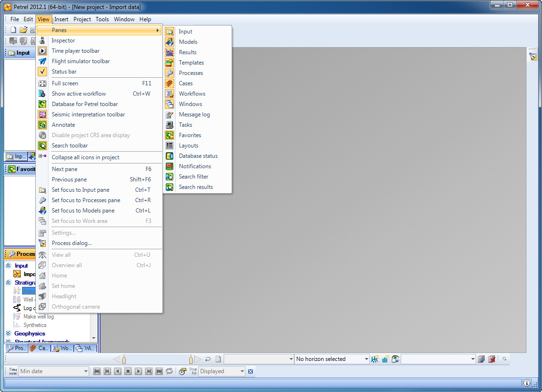This screenshot has width=542, height=392.
Task: Open the Help menu
Action: click(145, 19)
